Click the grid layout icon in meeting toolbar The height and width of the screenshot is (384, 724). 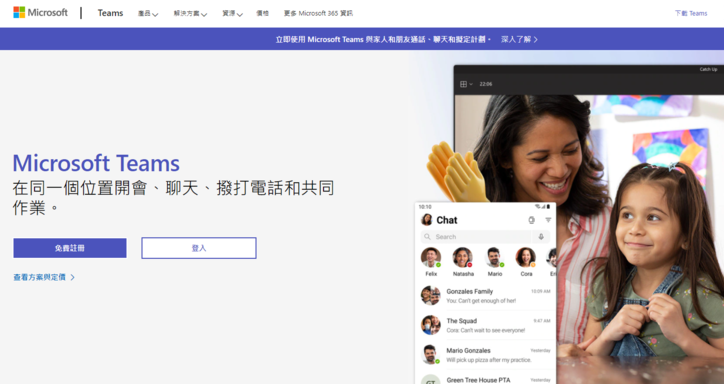464,84
